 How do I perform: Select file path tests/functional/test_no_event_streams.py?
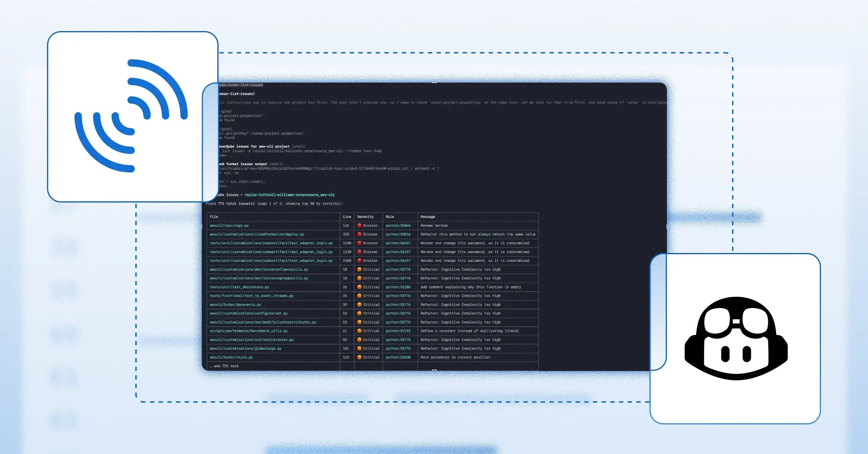pyautogui.click(x=252, y=296)
